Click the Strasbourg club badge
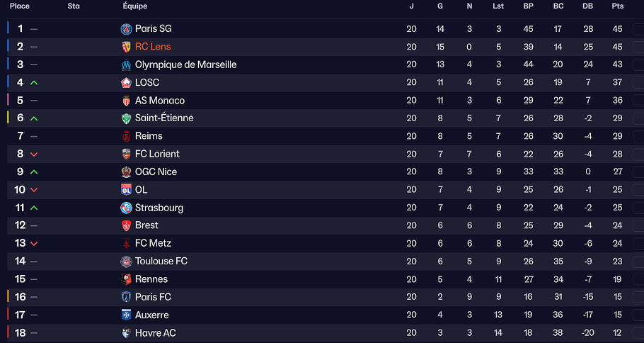Screen dimensions: 644x343 click(127, 208)
